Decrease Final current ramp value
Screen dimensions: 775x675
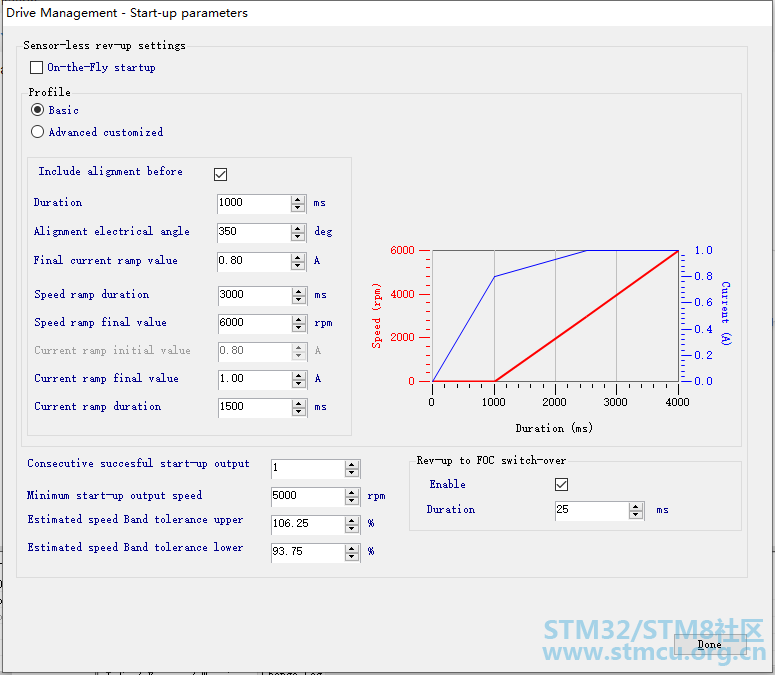click(298, 266)
